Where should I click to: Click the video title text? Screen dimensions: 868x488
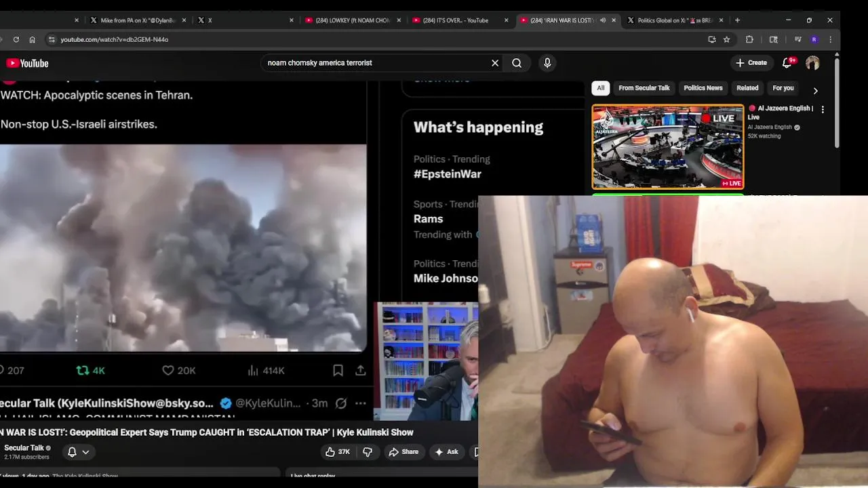click(x=207, y=432)
